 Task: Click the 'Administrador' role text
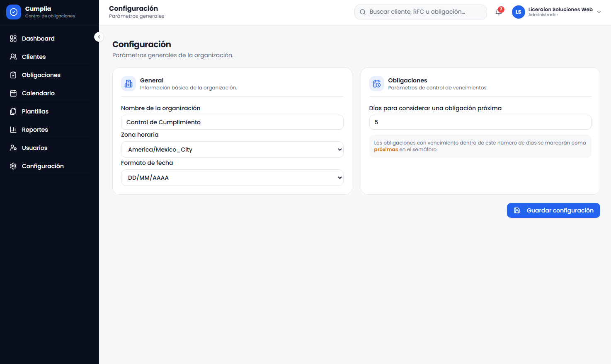point(543,15)
